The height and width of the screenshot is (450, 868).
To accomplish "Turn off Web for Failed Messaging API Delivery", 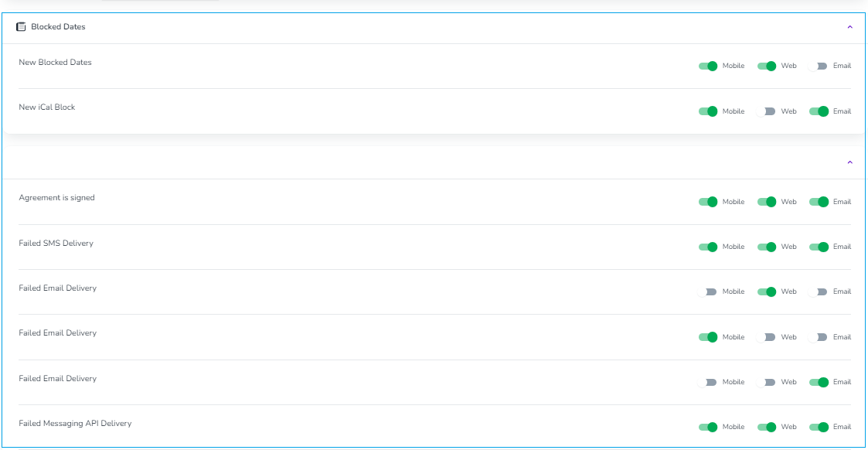I will [x=767, y=427].
